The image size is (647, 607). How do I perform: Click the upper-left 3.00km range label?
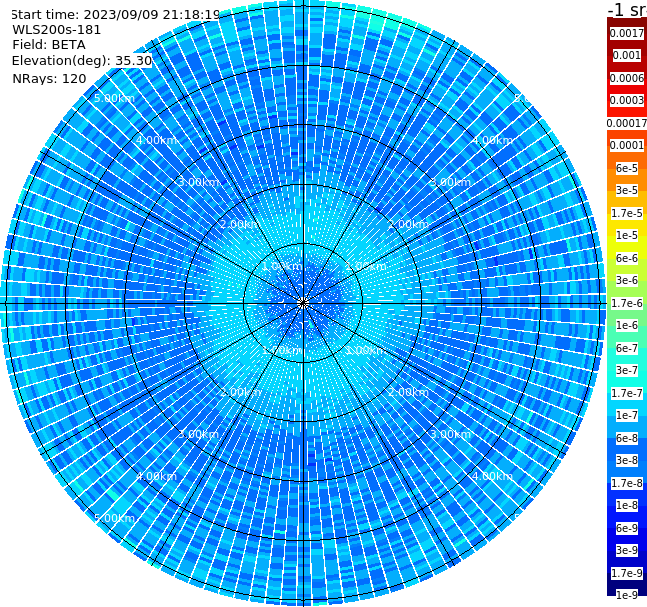(x=198, y=182)
